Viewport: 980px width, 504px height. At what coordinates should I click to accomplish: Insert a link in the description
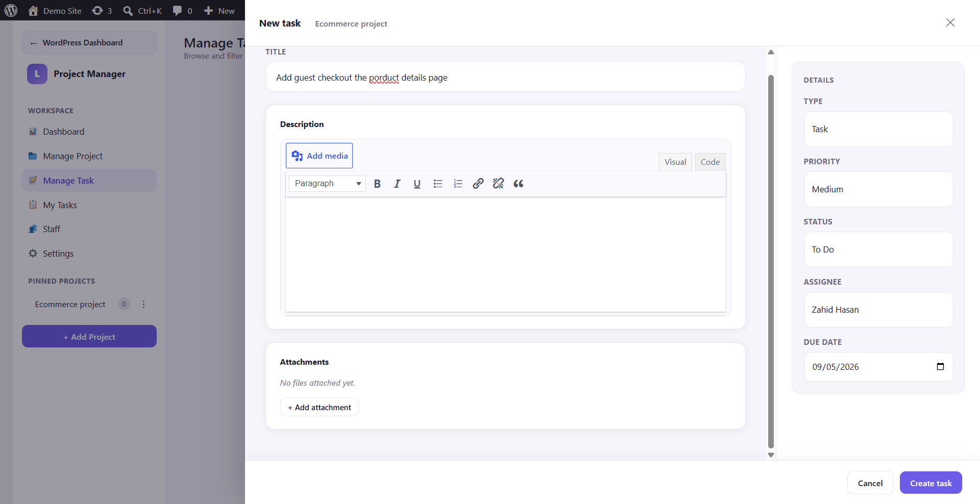click(478, 184)
